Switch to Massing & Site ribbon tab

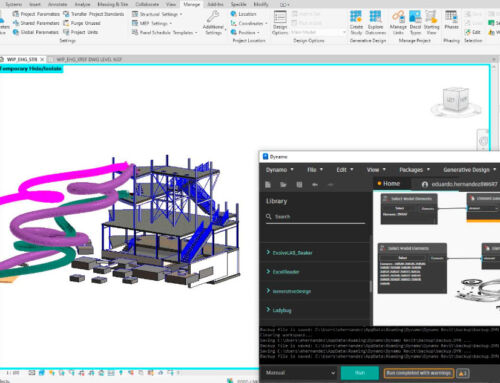click(113, 4)
